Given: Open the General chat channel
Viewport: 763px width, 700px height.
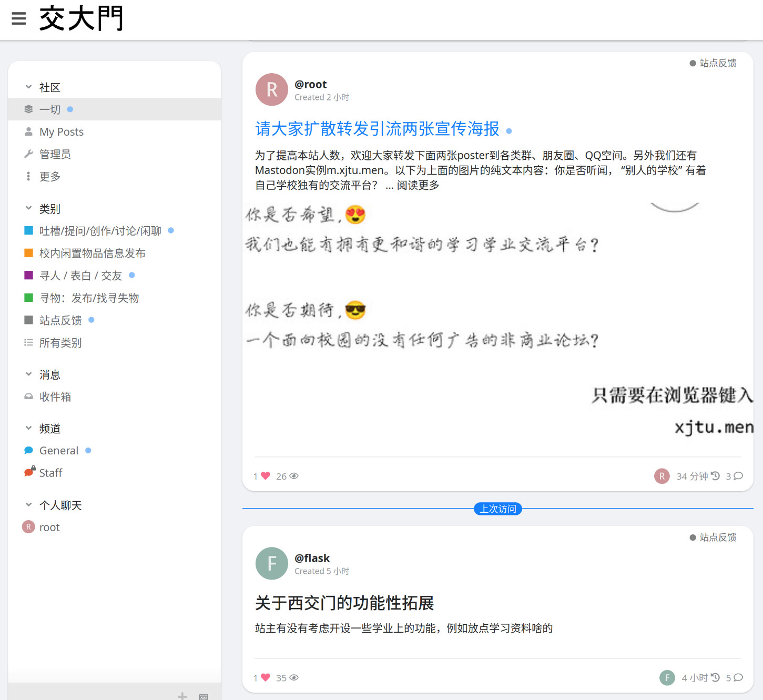Looking at the screenshot, I should (58, 451).
